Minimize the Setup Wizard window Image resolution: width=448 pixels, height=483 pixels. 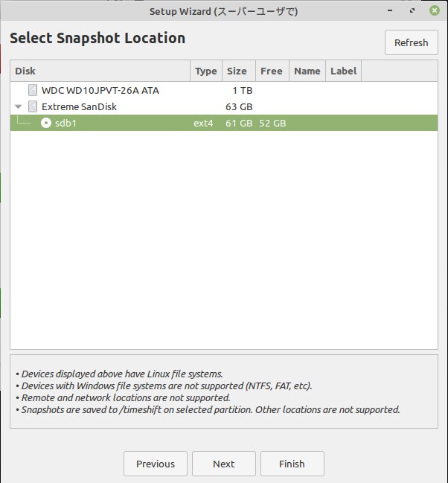pyautogui.click(x=390, y=10)
